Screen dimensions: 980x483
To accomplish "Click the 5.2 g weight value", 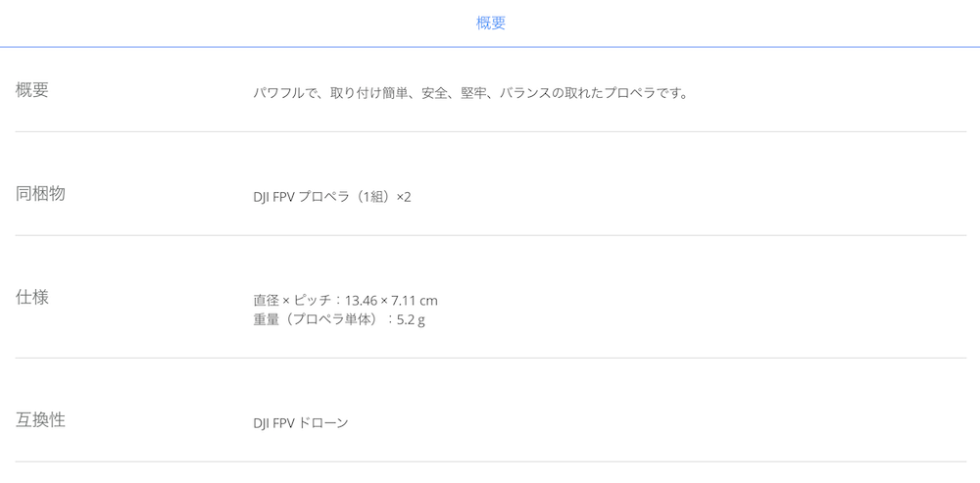I will tap(411, 320).
